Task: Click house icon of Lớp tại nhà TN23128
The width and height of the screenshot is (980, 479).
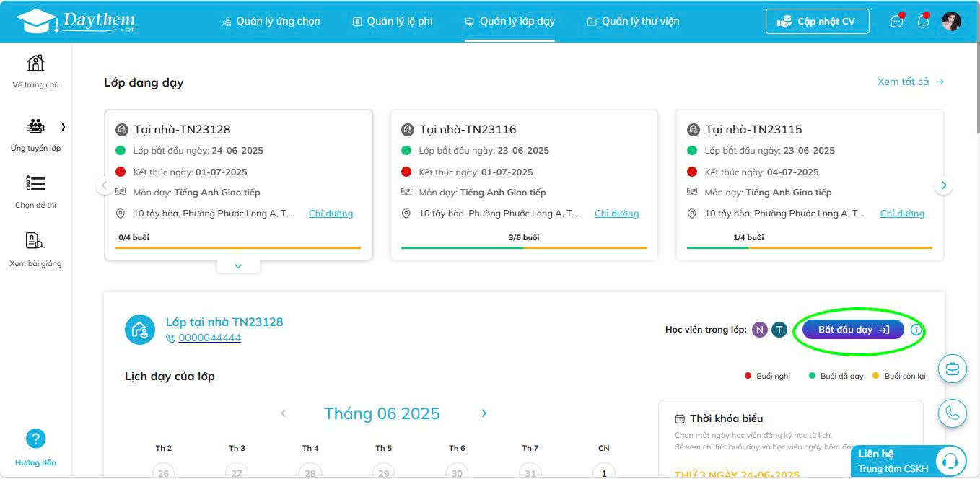Action: point(140,330)
